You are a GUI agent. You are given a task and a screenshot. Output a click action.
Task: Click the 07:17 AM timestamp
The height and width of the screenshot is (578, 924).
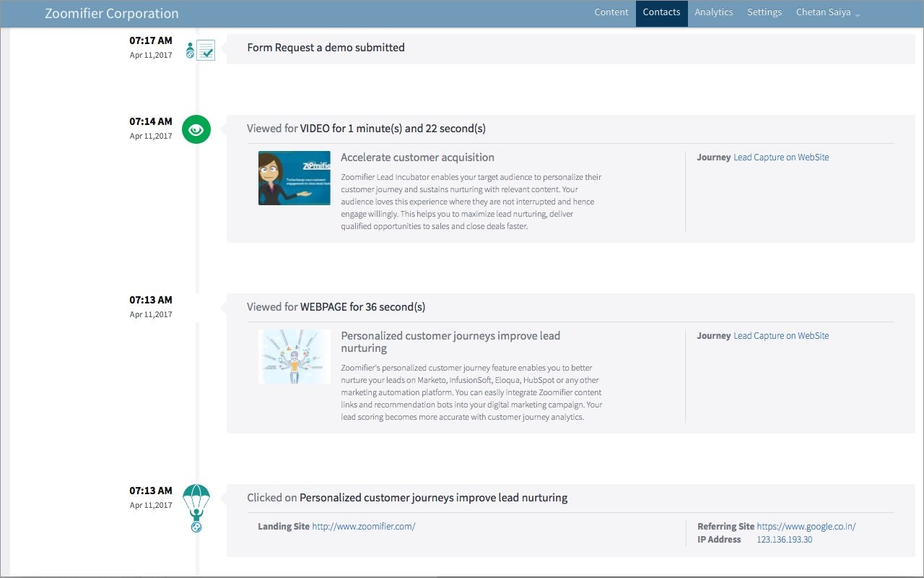point(151,41)
